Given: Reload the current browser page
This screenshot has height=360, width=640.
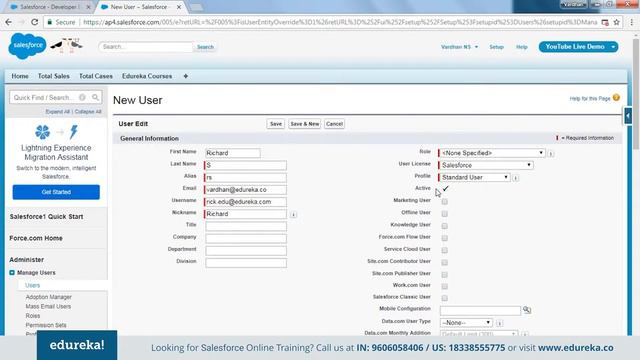Looking at the screenshot, I should 34,22.
